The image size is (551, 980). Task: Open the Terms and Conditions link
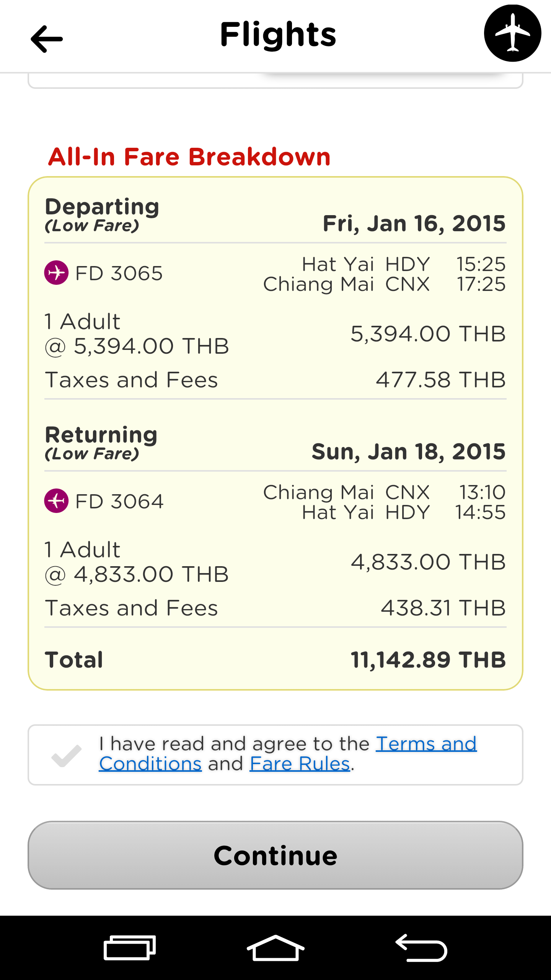(x=288, y=754)
